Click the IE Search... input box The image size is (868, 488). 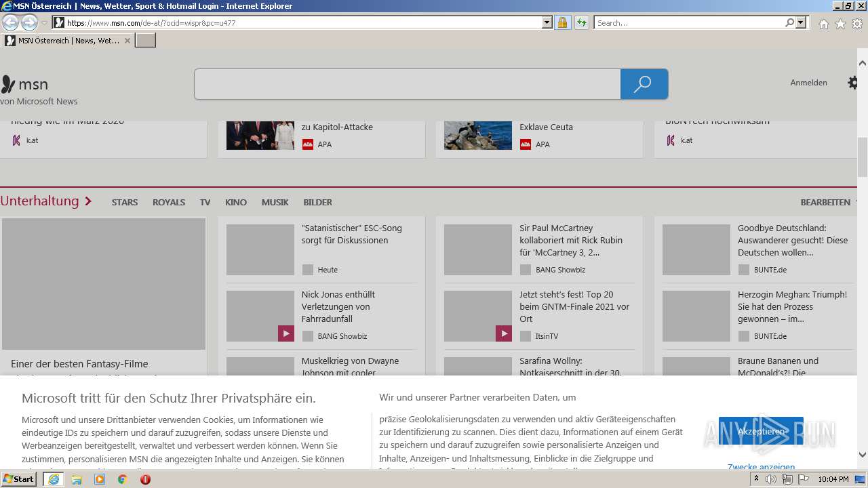click(x=689, y=23)
